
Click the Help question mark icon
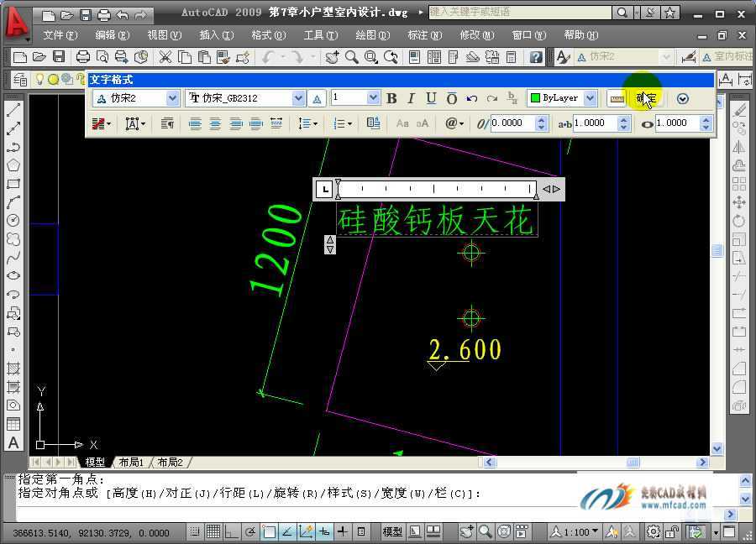pos(536,57)
